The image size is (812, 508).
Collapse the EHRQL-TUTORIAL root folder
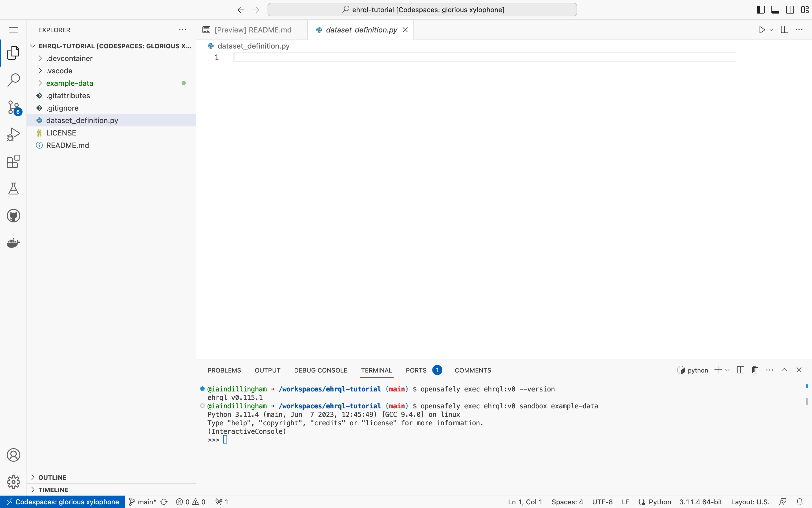tap(111, 46)
